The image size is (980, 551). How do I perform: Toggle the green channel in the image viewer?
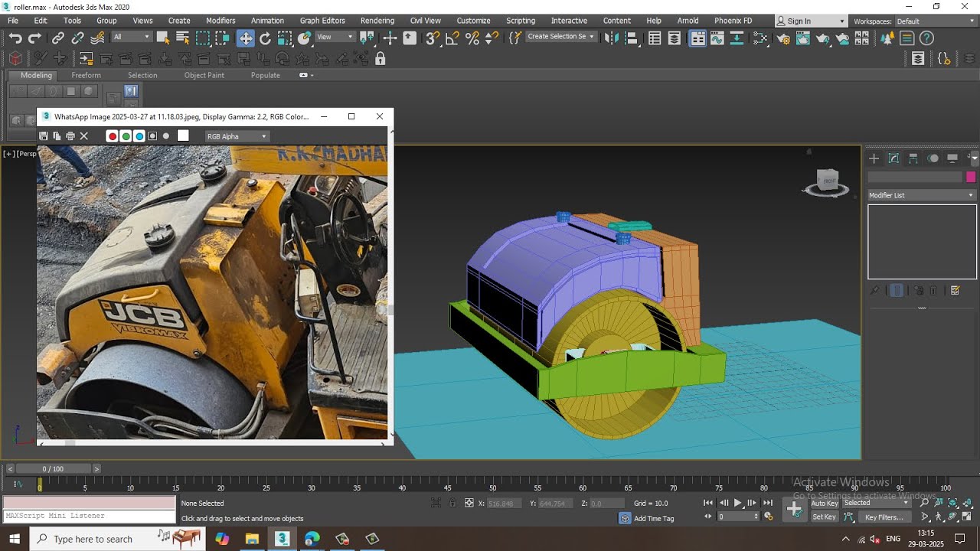click(x=126, y=136)
